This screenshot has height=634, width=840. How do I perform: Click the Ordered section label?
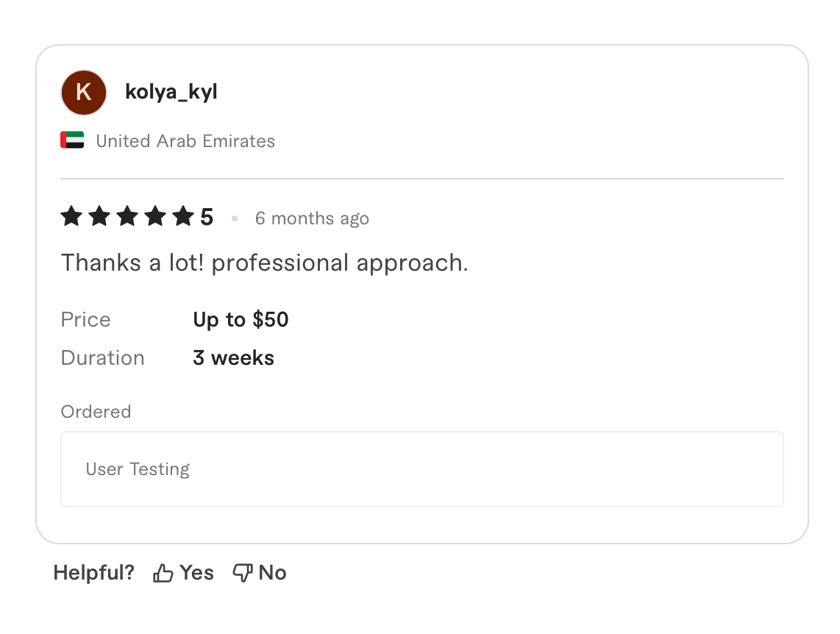point(96,411)
